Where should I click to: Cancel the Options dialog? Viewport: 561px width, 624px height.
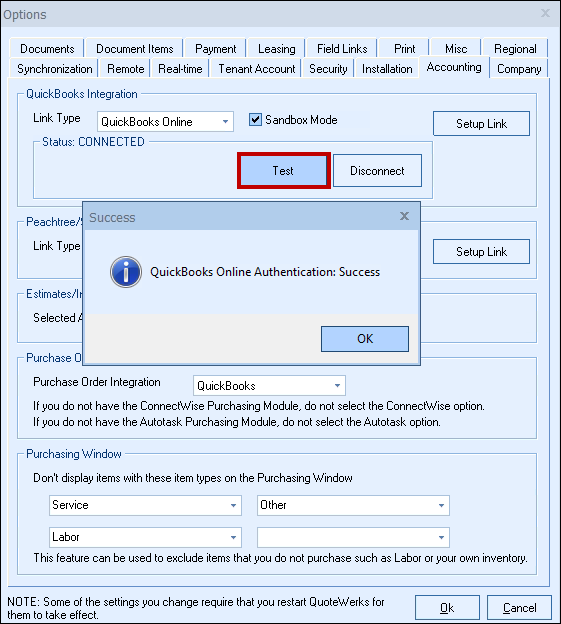pyautogui.click(x=519, y=608)
